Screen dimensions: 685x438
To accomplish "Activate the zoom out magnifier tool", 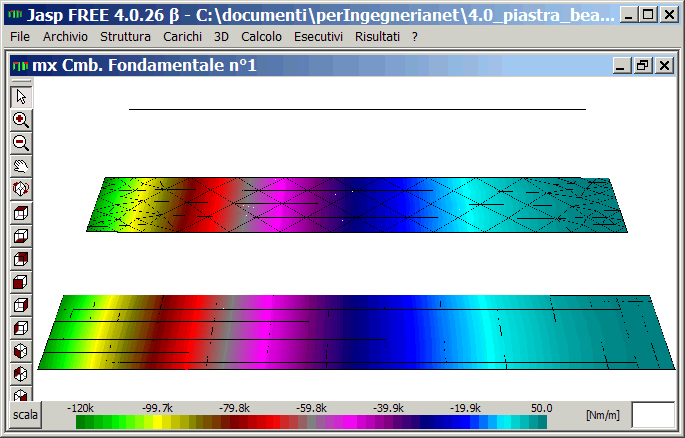I will pyautogui.click(x=21, y=143).
